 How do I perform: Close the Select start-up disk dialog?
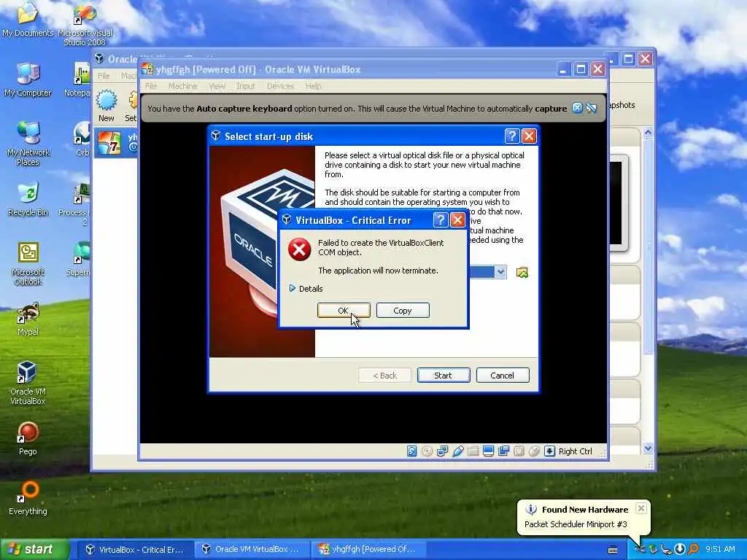point(529,136)
